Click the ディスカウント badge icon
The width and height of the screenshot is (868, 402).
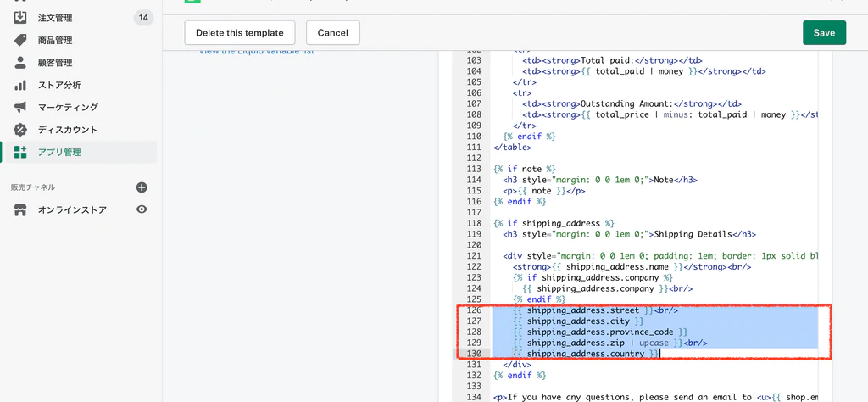[x=20, y=130]
